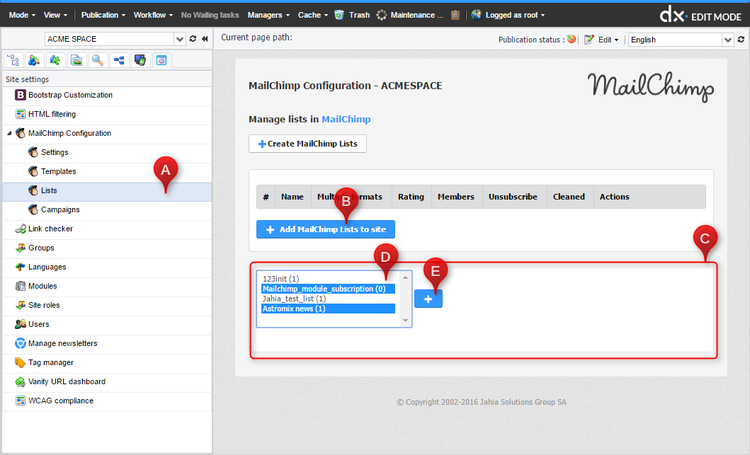
Task: Select Astromix news (1) list entry
Action: click(328, 309)
